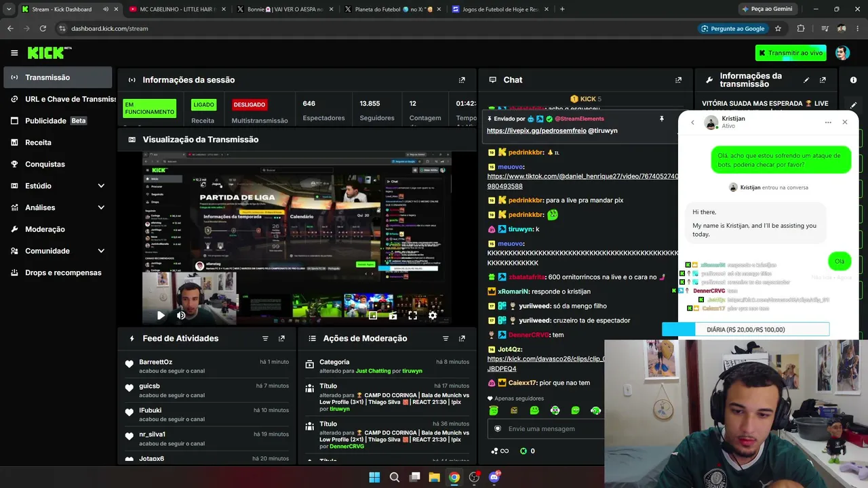
Task: Click the Transmitir ao vivo button
Action: [791, 53]
